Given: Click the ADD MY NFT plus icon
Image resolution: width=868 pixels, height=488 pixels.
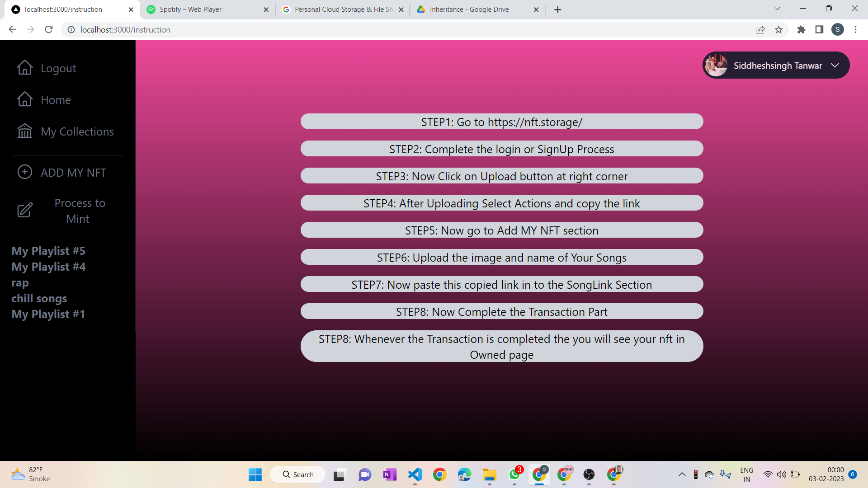Looking at the screenshot, I should pyautogui.click(x=25, y=172).
